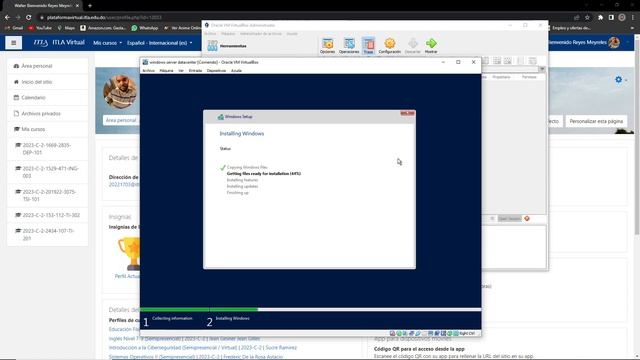
Task: Open Máquina menu in the VM window
Action: click(x=166, y=71)
